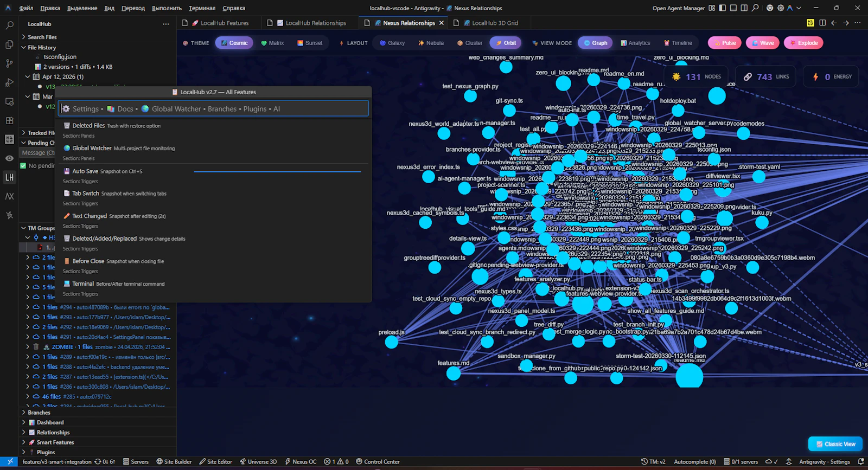
Task: Open the Справка menu
Action: click(234, 8)
